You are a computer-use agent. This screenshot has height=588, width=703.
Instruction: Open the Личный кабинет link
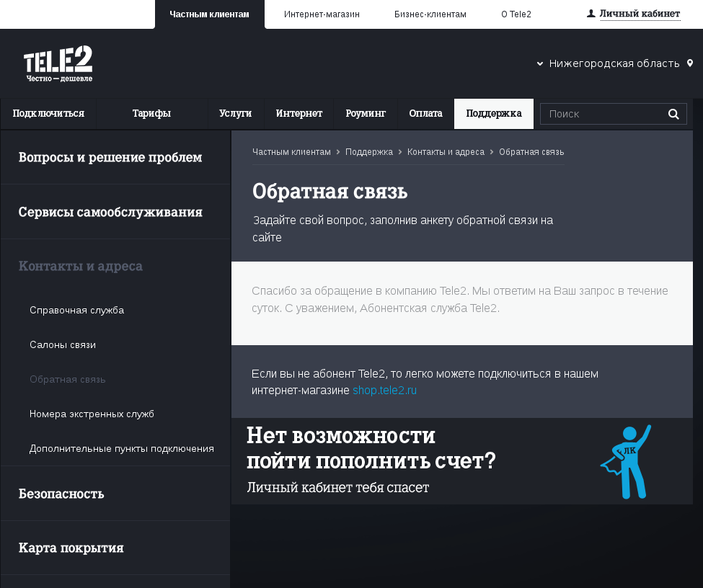pos(640,14)
